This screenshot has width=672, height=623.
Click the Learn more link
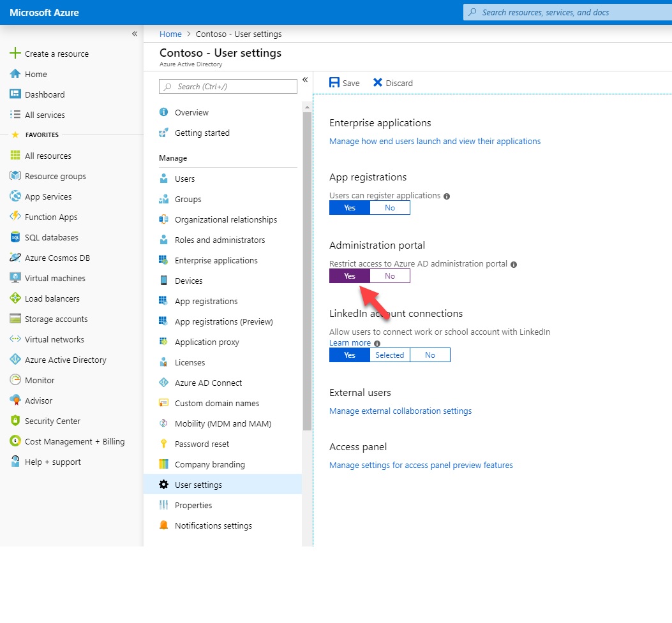(x=350, y=343)
